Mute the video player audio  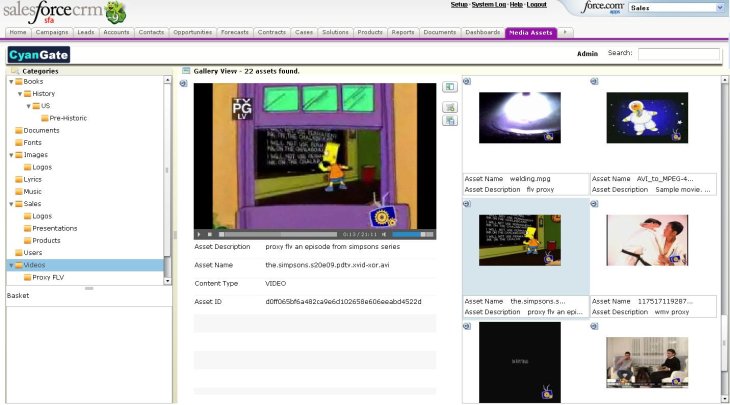tap(384, 234)
